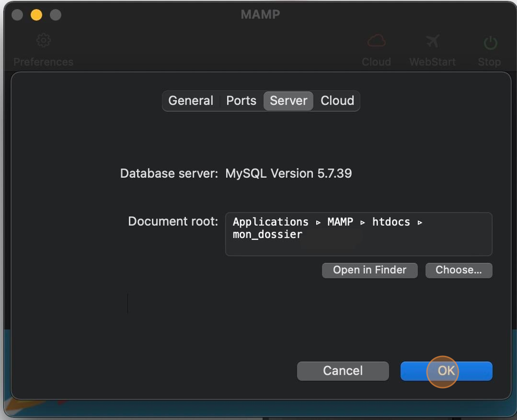Open the Ports tab

pyautogui.click(x=241, y=101)
